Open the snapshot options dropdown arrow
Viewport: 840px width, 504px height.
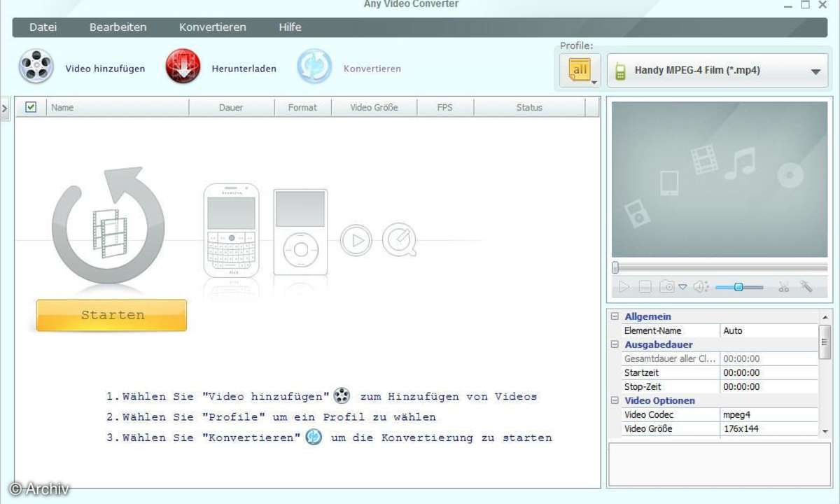[682, 287]
